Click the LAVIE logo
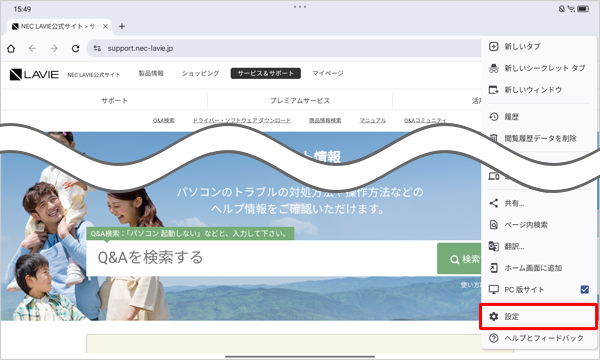 click(34, 74)
